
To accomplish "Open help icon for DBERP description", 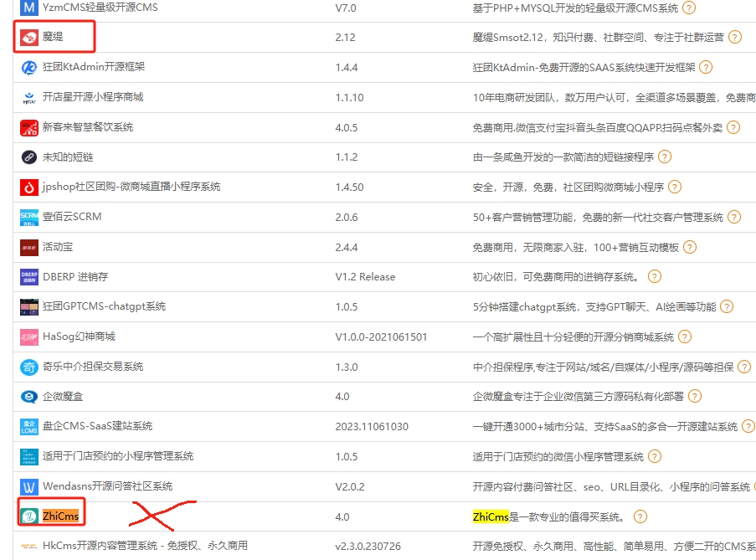I will 654,276.
